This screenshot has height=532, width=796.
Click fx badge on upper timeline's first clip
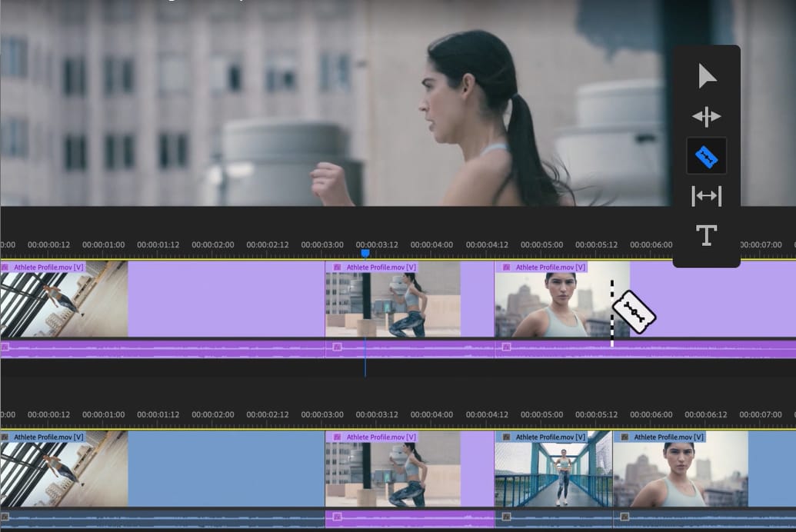pyautogui.click(x=5, y=268)
